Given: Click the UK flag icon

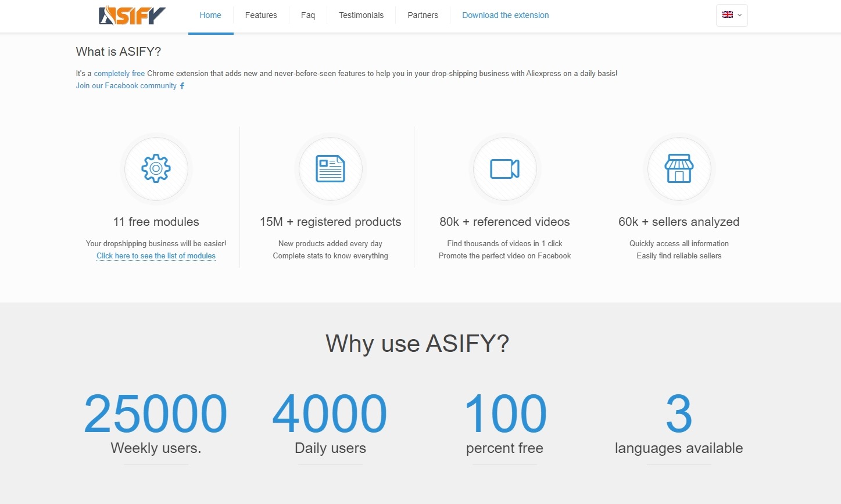Looking at the screenshot, I should [x=727, y=15].
